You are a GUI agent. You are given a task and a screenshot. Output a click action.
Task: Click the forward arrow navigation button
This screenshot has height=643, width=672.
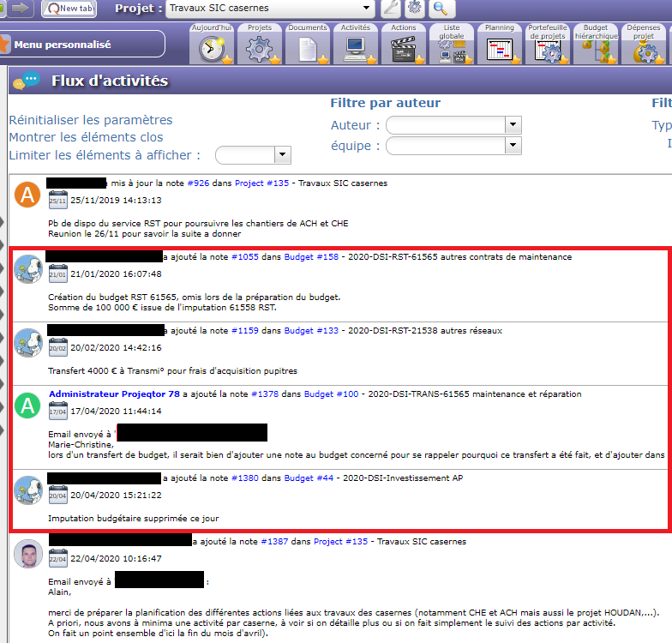pos(20,9)
